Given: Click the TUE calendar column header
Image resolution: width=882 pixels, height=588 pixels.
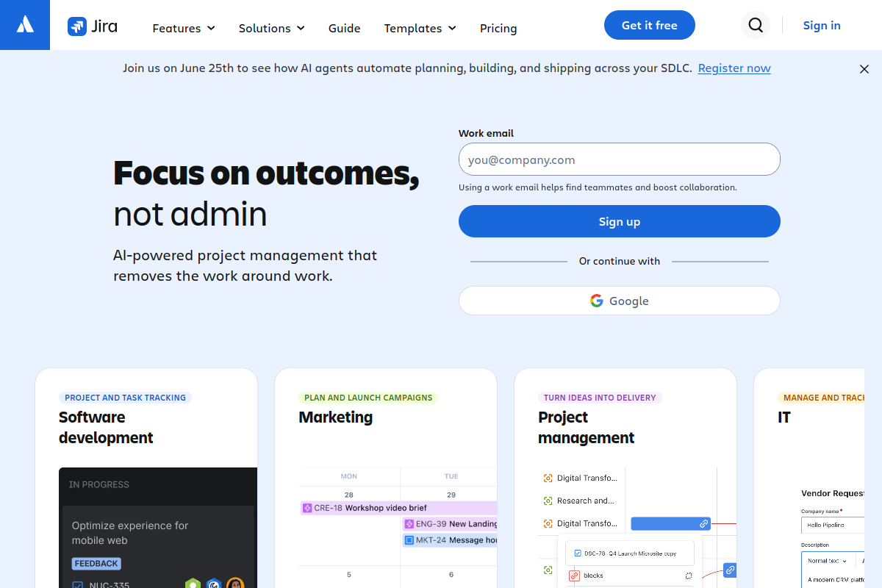Looking at the screenshot, I should [x=451, y=476].
